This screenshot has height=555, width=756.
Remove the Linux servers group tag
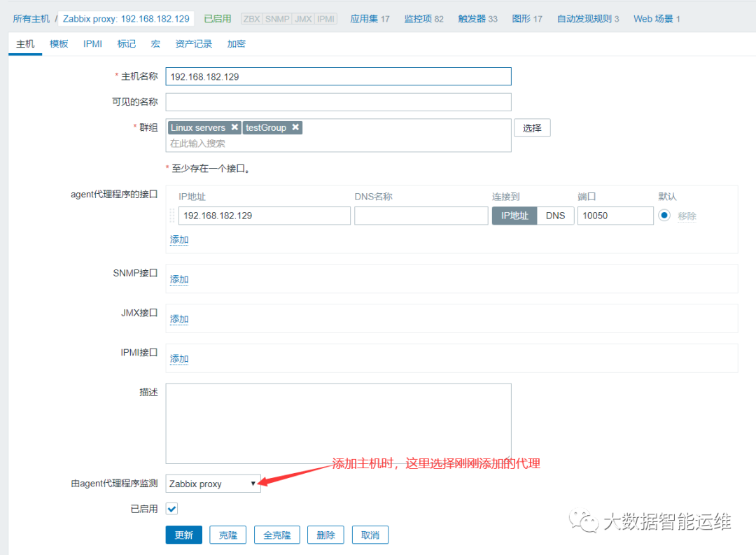click(x=234, y=127)
